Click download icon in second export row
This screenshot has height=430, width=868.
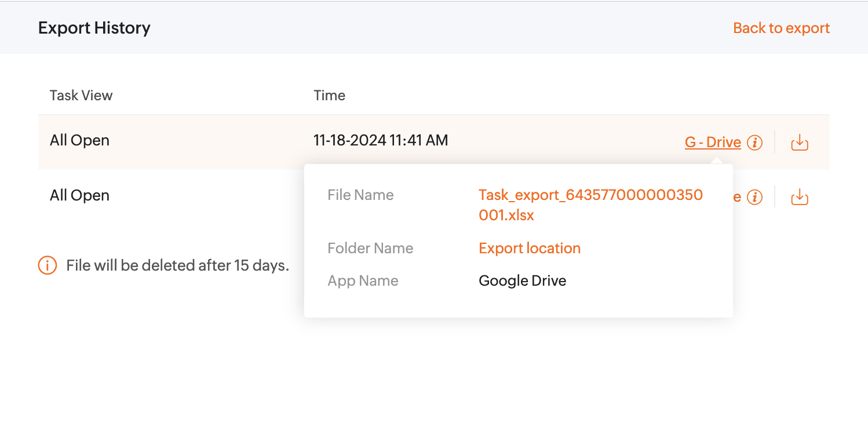pos(799,198)
